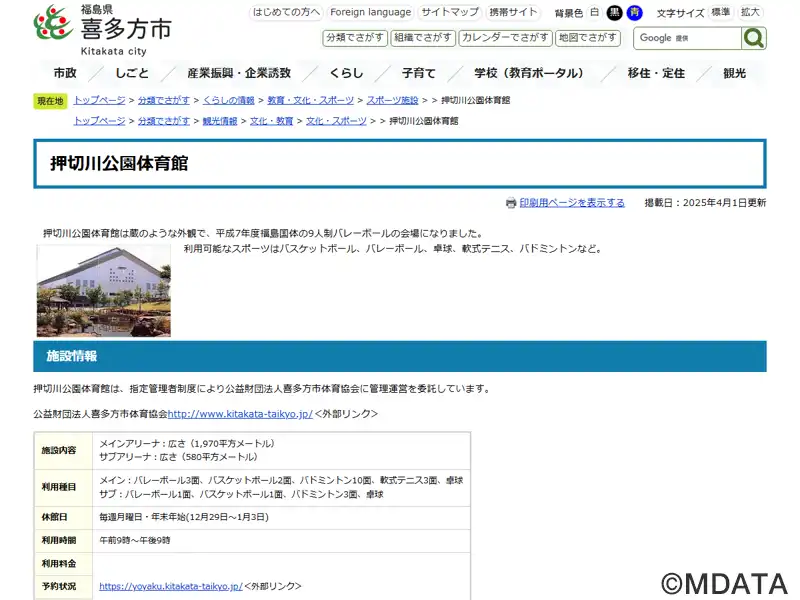This screenshot has height=600, width=800.
Task: Select blue background color option
Action: pos(634,13)
